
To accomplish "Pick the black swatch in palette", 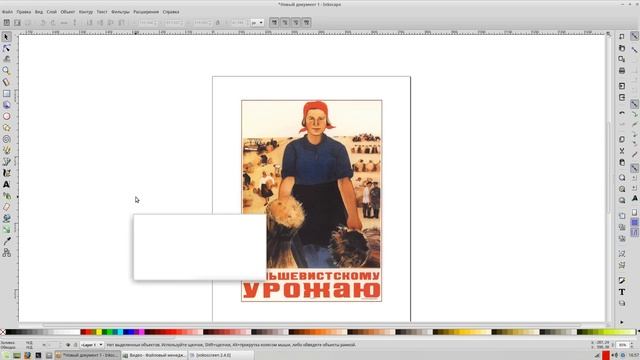I will 9,332.
